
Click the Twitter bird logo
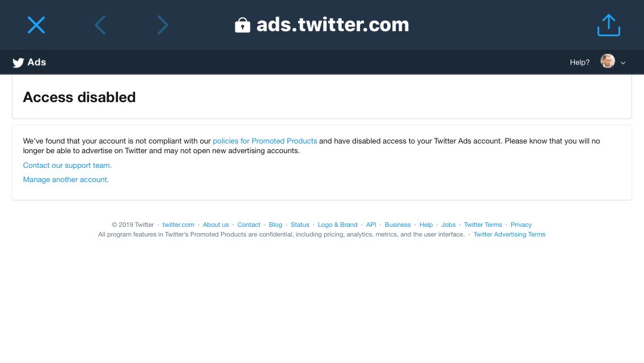tap(18, 62)
